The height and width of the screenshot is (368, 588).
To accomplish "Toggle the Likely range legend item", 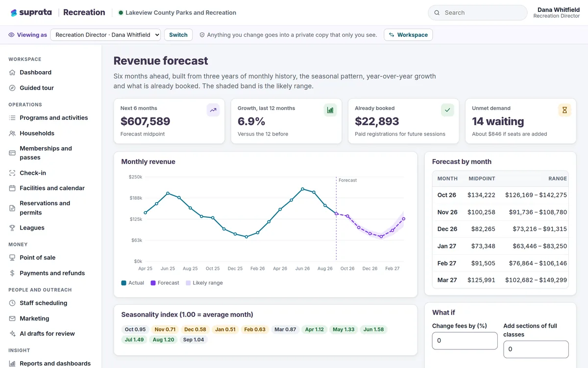I will (204, 283).
